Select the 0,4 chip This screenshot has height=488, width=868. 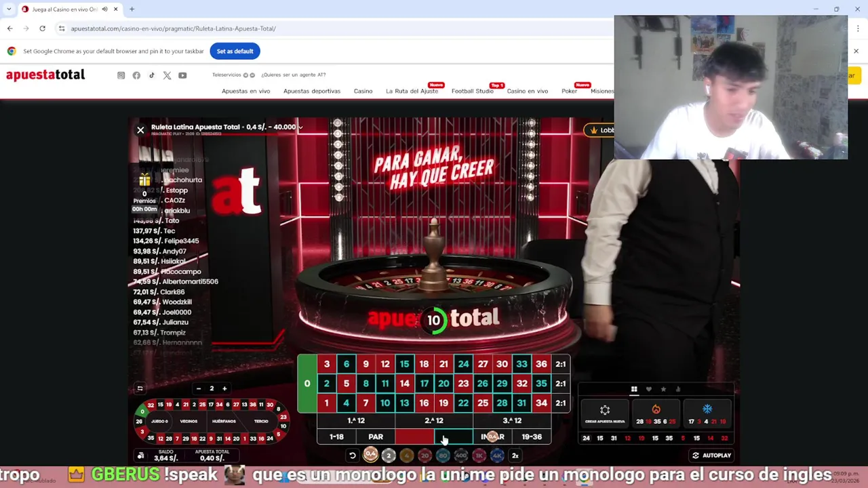[x=370, y=455]
